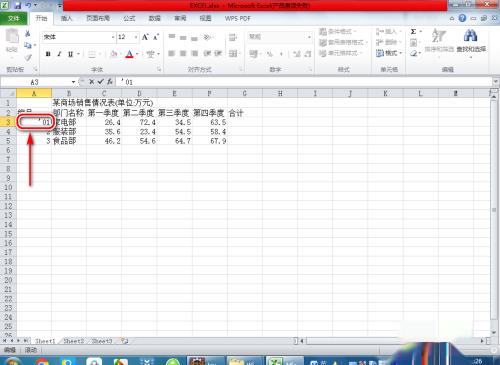Open the WPS PDF tab
The width and height of the screenshot is (500, 365).
pos(238,18)
